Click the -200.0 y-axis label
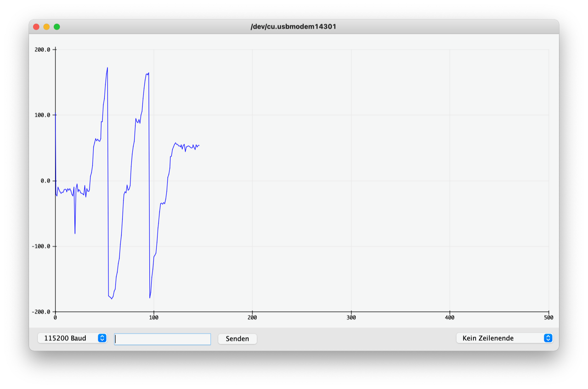This screenshot has height=389, width=588. click(41, 312)
